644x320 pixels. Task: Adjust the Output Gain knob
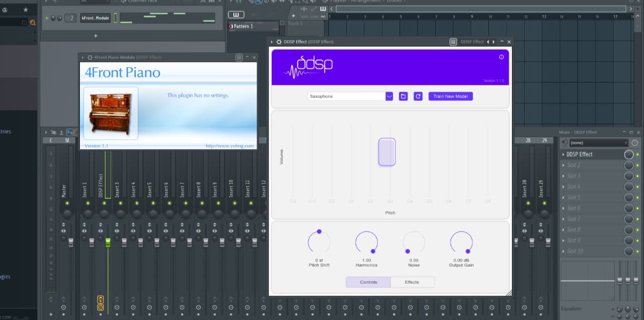tap(461, 242)
